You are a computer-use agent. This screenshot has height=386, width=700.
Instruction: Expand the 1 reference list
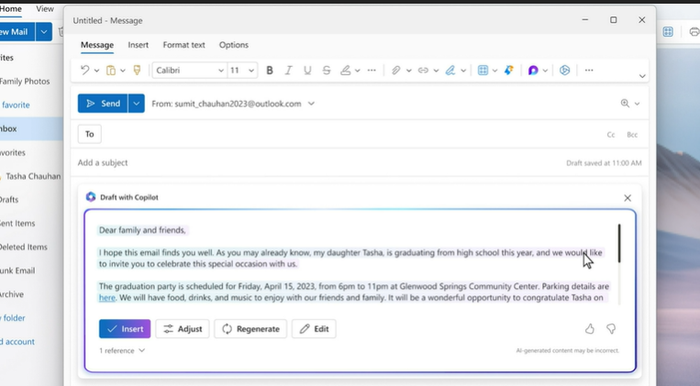pos(122,351)
